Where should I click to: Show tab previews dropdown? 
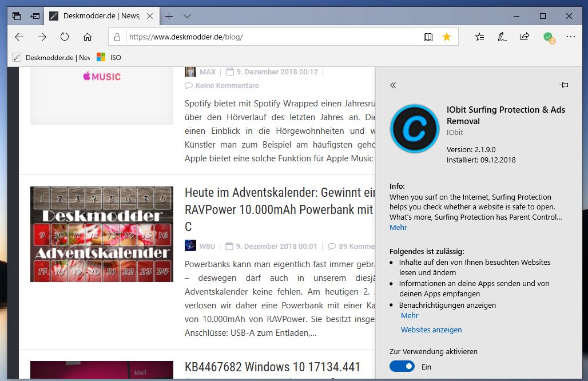(x=187, y=16)
